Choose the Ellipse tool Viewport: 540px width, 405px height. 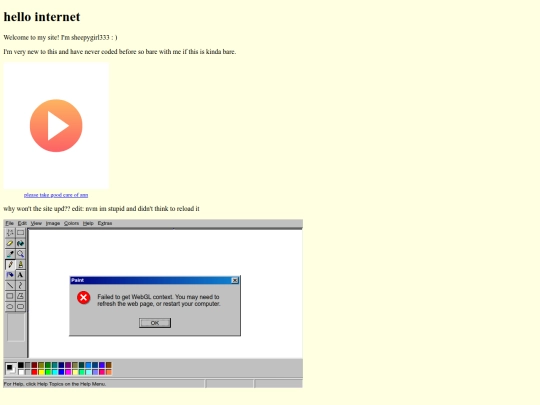(x=10, y=307)
